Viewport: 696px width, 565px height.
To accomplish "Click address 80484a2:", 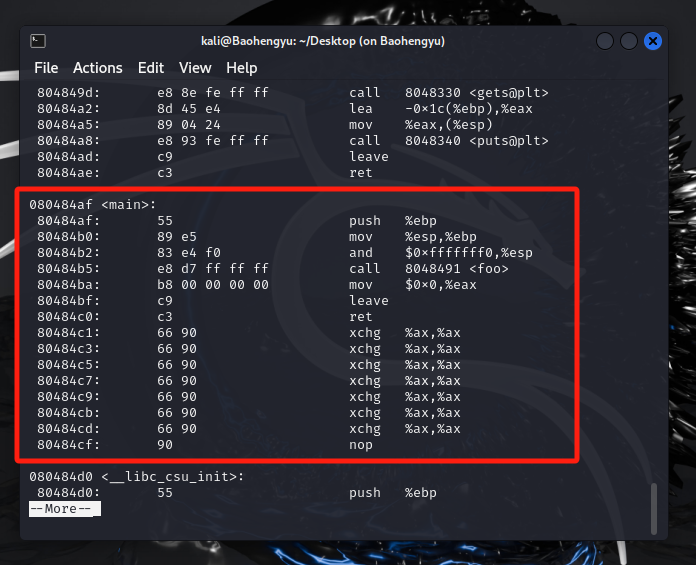I will point(69,109).
